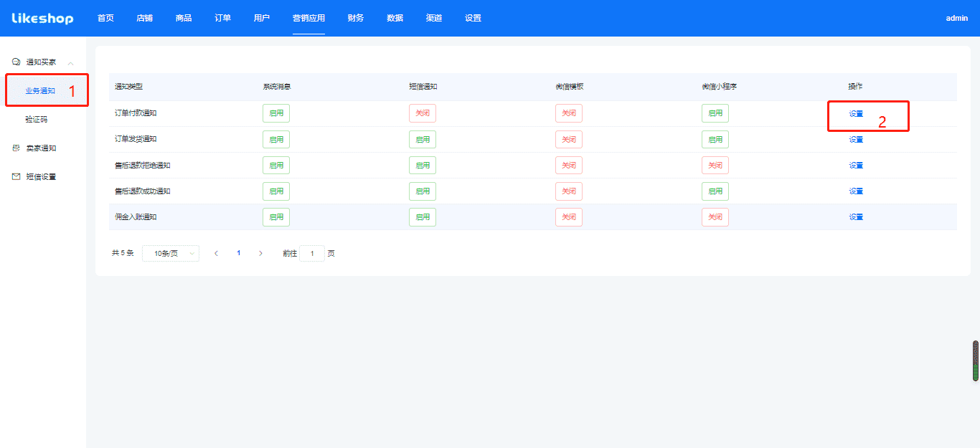Click 短信通知 启用 tag for 售后退款拒绝通知
Screen dimensions: 980x448
click(x=423, y=165)
